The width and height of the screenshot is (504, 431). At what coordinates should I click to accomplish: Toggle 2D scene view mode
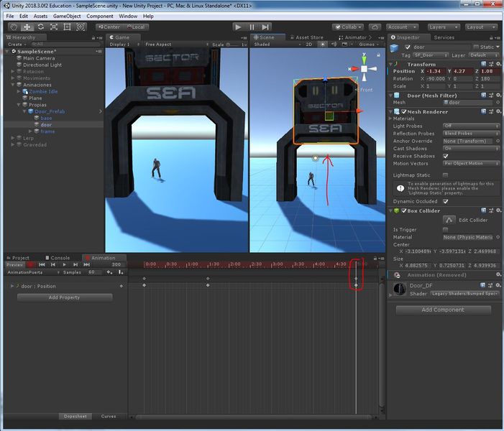(309, 45)
